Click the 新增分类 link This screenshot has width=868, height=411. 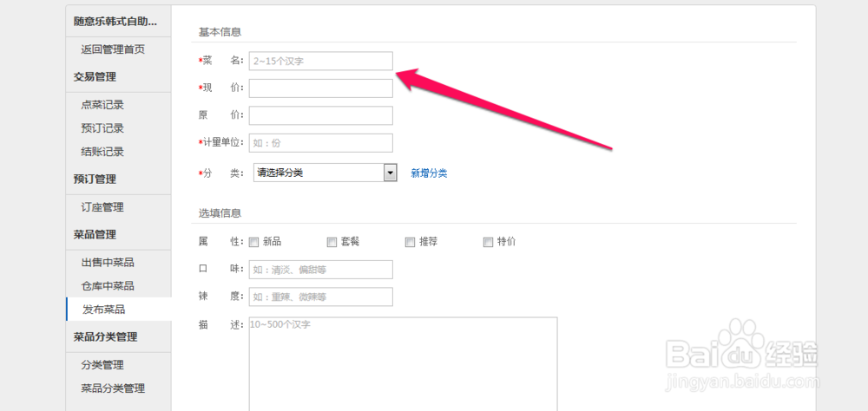(x=429, y=173)
